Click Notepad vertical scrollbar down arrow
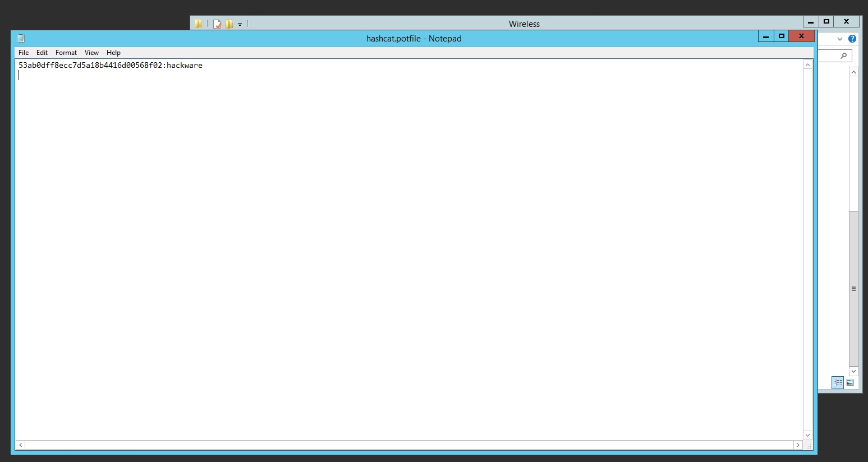Image resolution: width=868 pixels, height=462 pixels. [x=807, y=435]
